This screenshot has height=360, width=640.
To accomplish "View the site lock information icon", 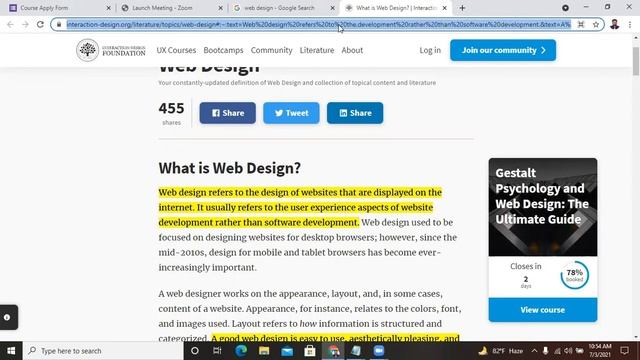I will pyautogui.click(x=59, y=24).
